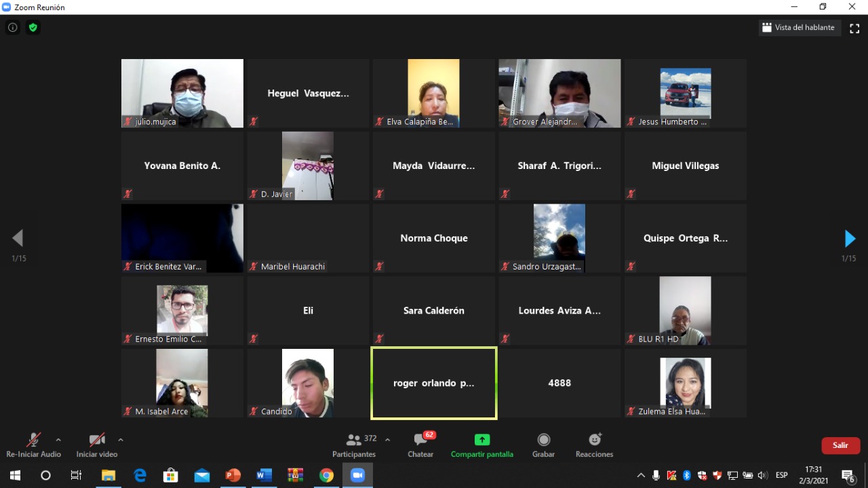The width and height of the screenshot is (868, 488).
Task: Open the meeting information icon
Action: 12,28
